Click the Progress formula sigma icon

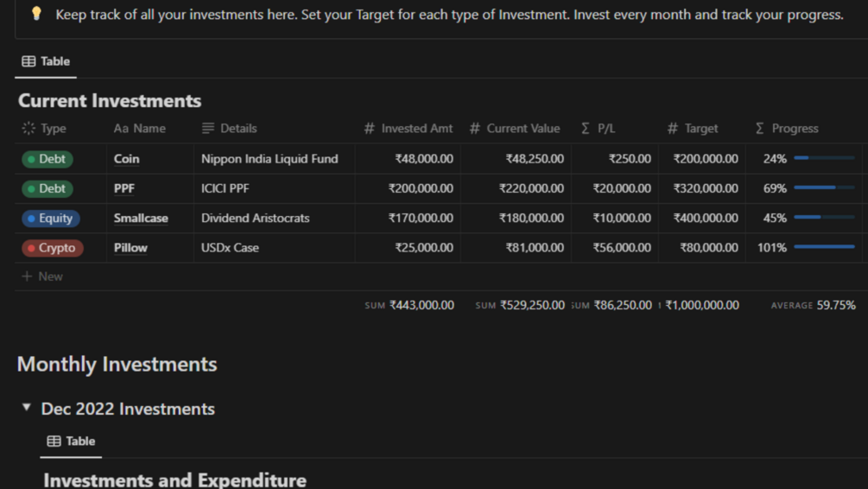pos(760,129)
